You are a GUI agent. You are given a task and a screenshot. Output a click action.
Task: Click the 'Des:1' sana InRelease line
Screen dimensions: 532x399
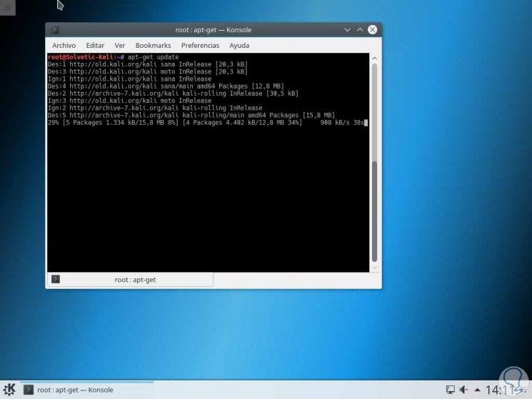pyautogui.click(x=148, y=64)
